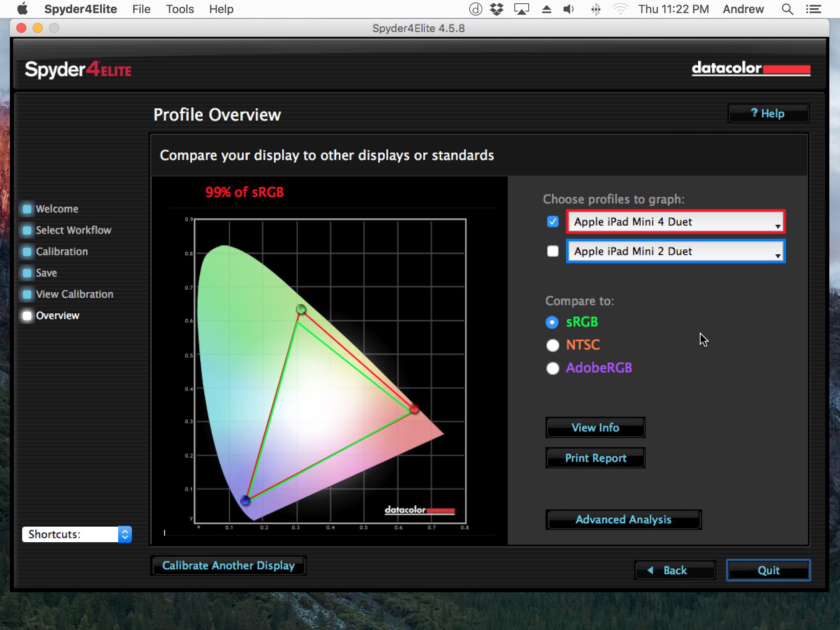The image size is (840, 630).
Task: Click the Calibration step indicator icon
Action: 27,252
